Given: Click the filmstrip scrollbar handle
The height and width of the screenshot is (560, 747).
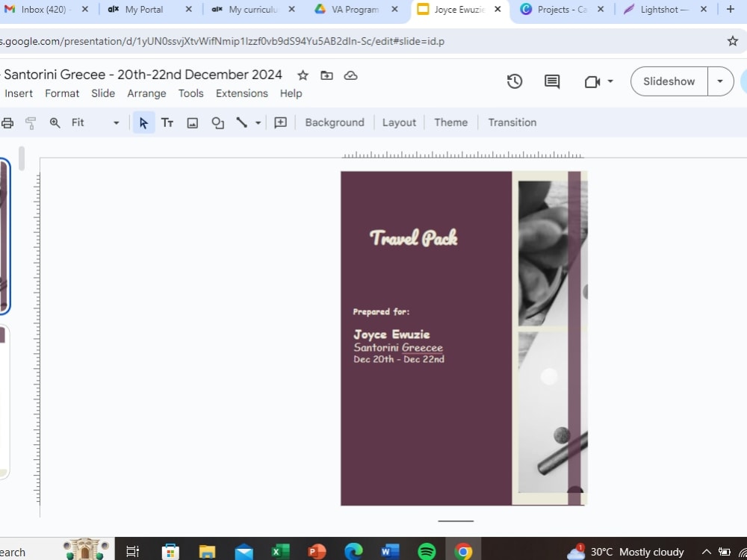Looking at the screenshot, I should click(x=22, y=158).
